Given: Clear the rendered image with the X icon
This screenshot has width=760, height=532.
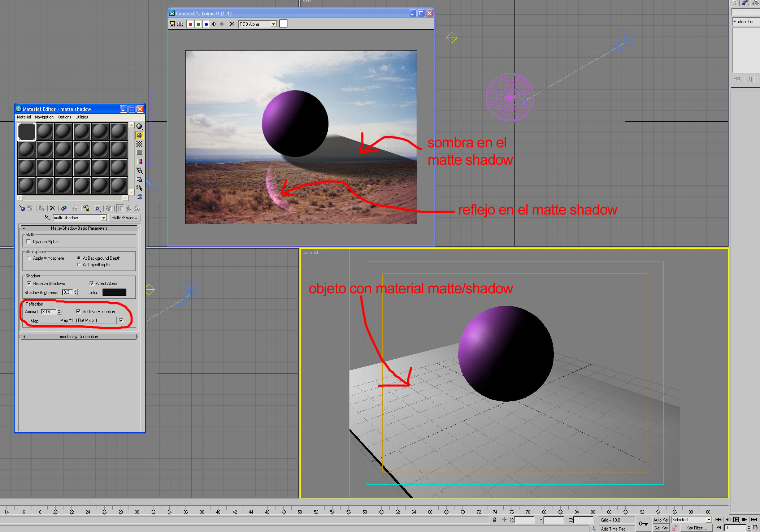Looking at the screenshot, I should [x=232, y=24].
